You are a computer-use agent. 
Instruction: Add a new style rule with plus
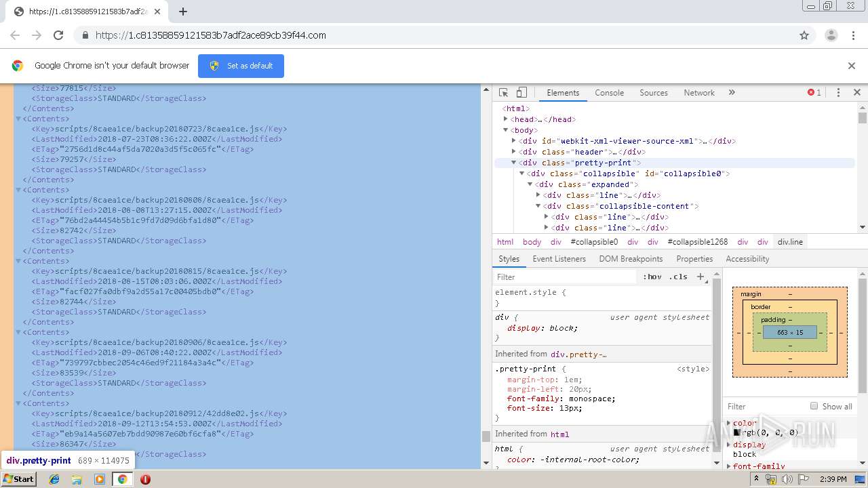701,277
